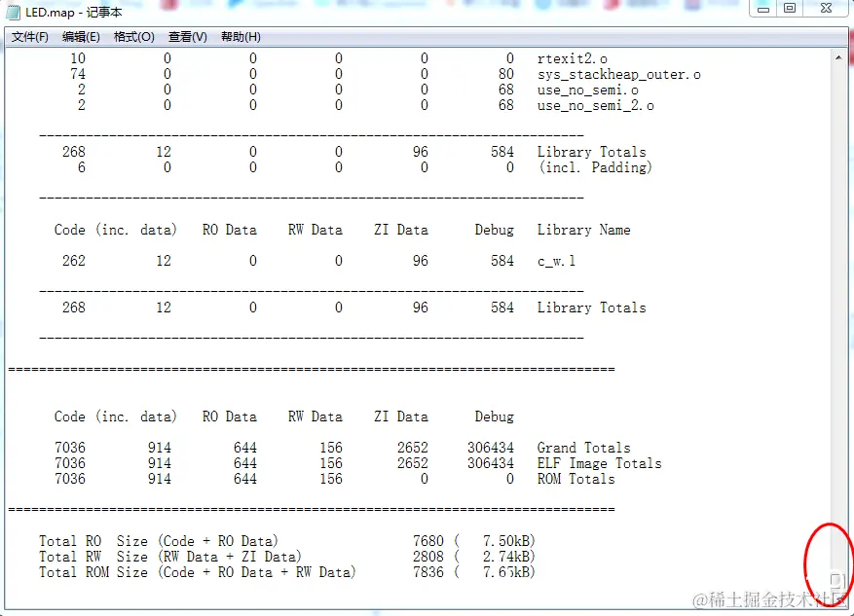The height and width of the screenshot is (616, 854).
Task: Click the value 2.74kB
Action: pyautogui.click(x=505, y=557)
